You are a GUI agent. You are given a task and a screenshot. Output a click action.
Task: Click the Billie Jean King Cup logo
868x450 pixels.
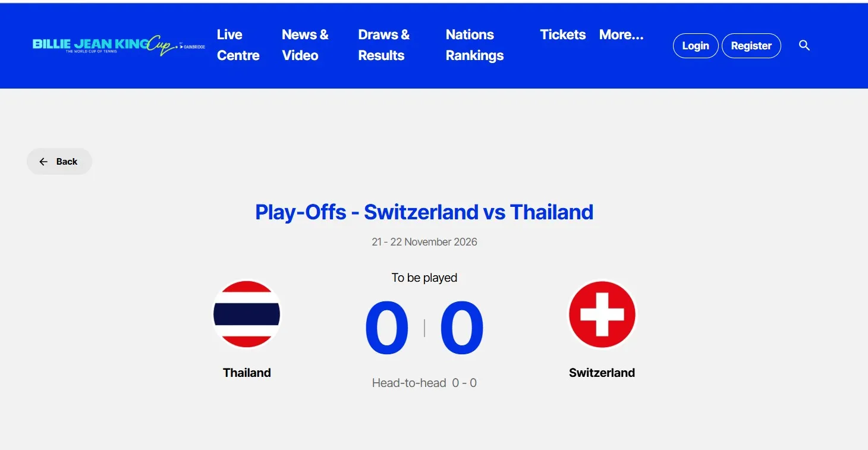(x=119, y=46)
